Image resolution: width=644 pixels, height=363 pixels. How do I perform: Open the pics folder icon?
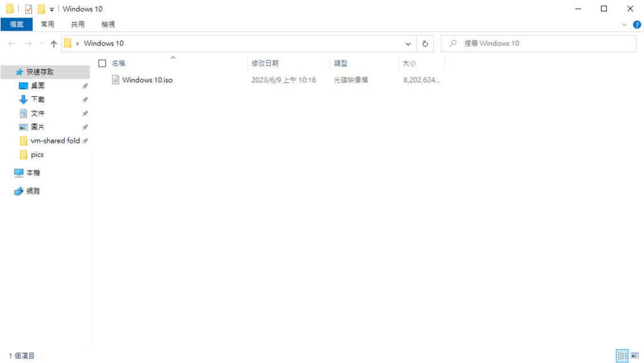pos(23,154)
